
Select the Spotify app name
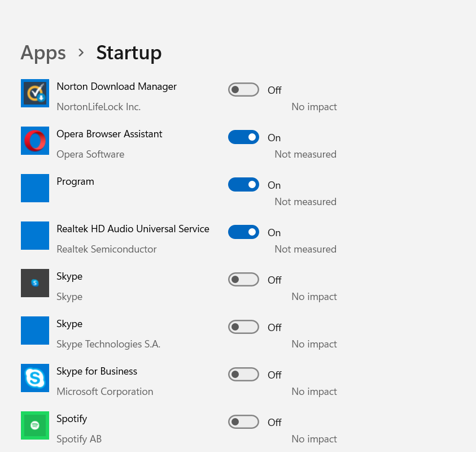coord(72,419)
